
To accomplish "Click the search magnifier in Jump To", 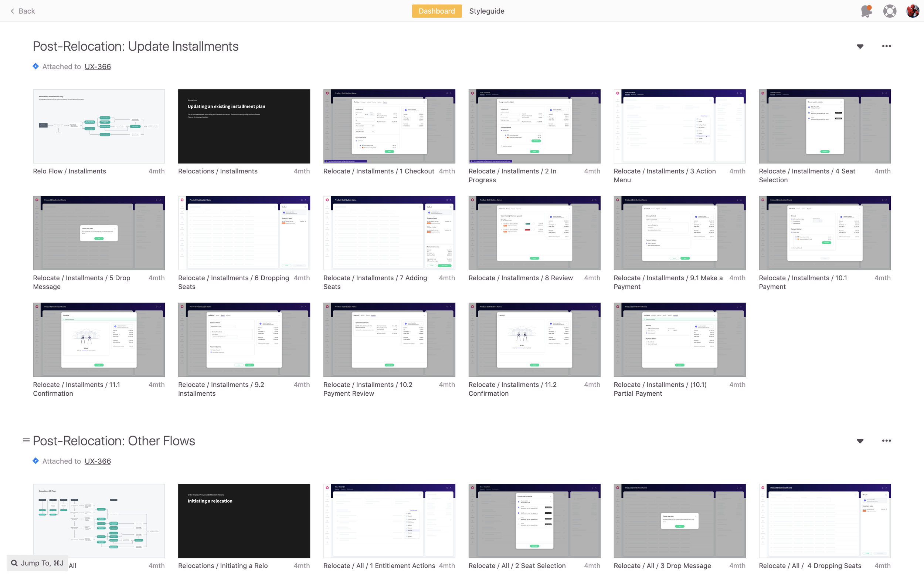I will 14,563.
